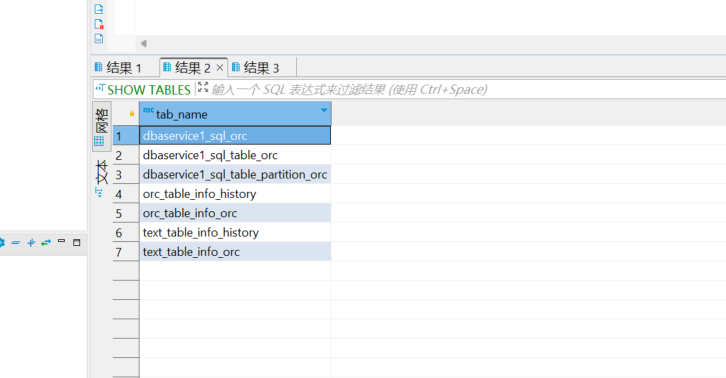Maximize the left navigator panel
The width and height of the screenshot is (726, 378).
click(x=77, y=242)
